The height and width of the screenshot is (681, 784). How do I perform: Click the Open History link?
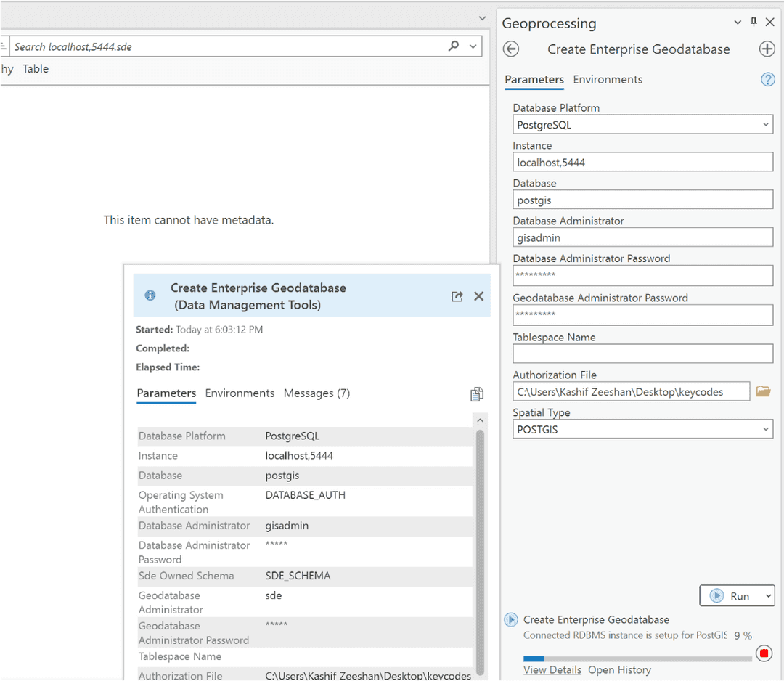[x=619, y=669]
